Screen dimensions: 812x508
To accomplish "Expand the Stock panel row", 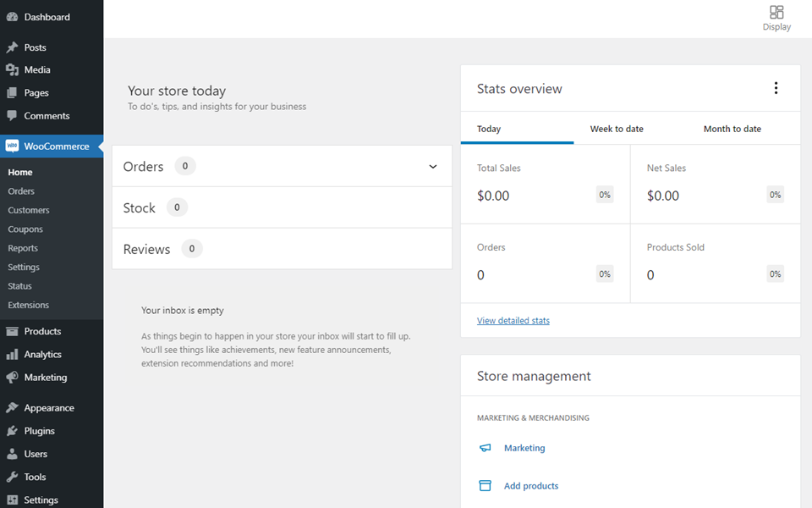I will 282,207.
